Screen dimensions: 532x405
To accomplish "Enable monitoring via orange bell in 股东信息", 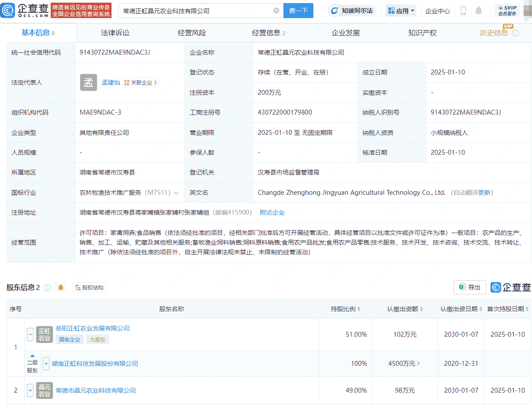I will tap(61, 287).
